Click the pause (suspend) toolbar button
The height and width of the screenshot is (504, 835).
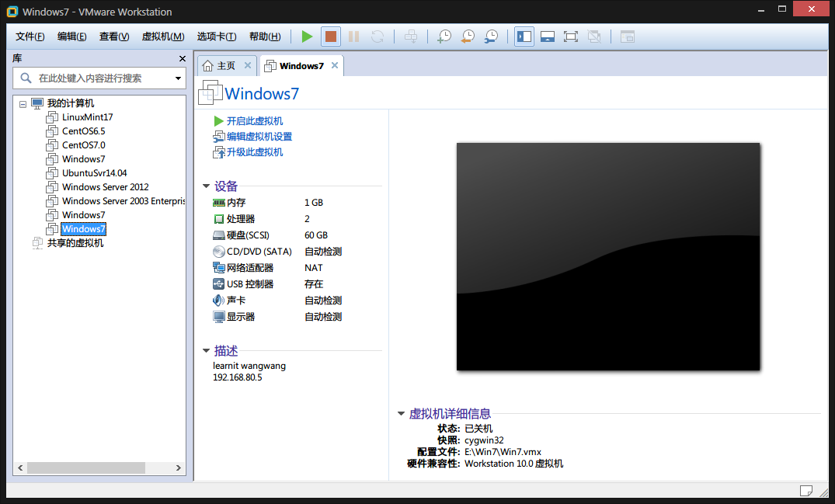pos(353,36)
